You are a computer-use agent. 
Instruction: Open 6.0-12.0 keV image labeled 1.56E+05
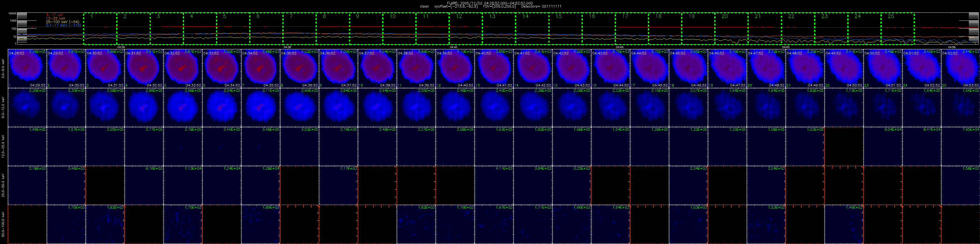pyautogui.click(x=961, y=107)
